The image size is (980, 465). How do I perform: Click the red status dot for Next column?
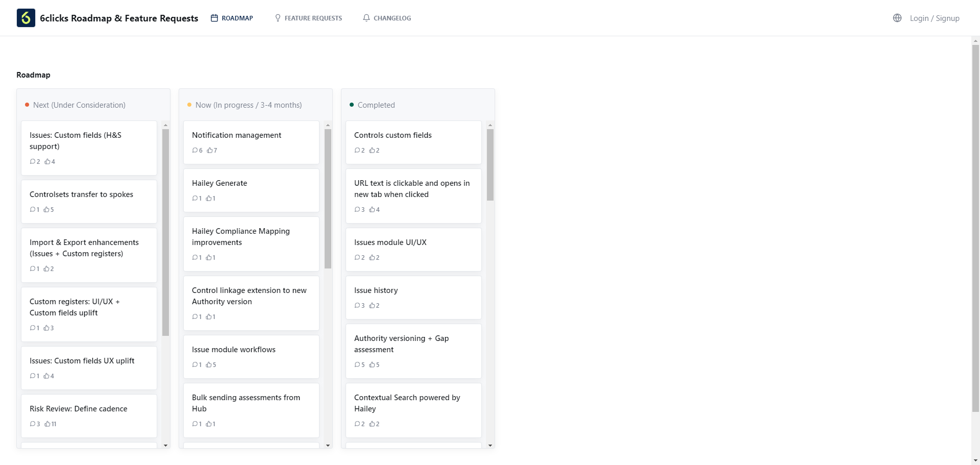pyautogui.click(x=27, y=105)
